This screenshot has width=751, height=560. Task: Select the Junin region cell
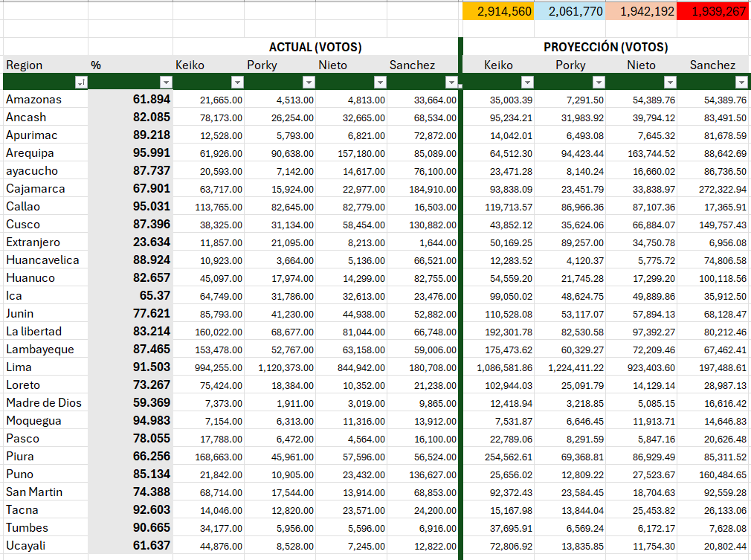pos(45,314)
